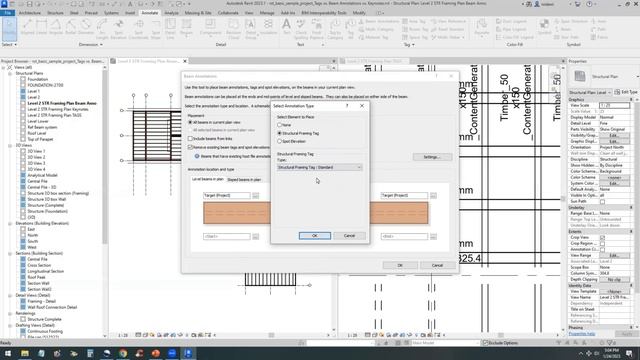Viewport: 640px width, 360px height.
Task: Click the Spot Elevation ribbon tool
Action: [119, 29]
